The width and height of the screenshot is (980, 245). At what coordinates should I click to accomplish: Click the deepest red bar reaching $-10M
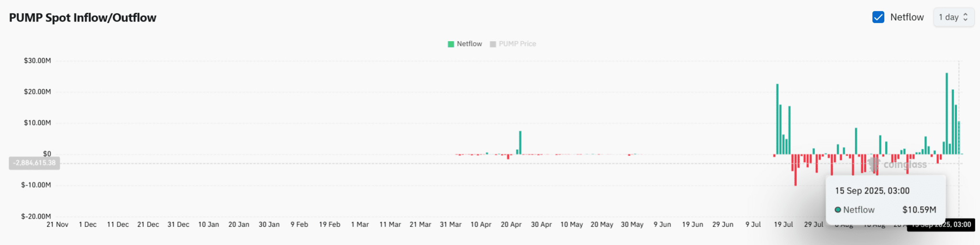coord(795,170)
